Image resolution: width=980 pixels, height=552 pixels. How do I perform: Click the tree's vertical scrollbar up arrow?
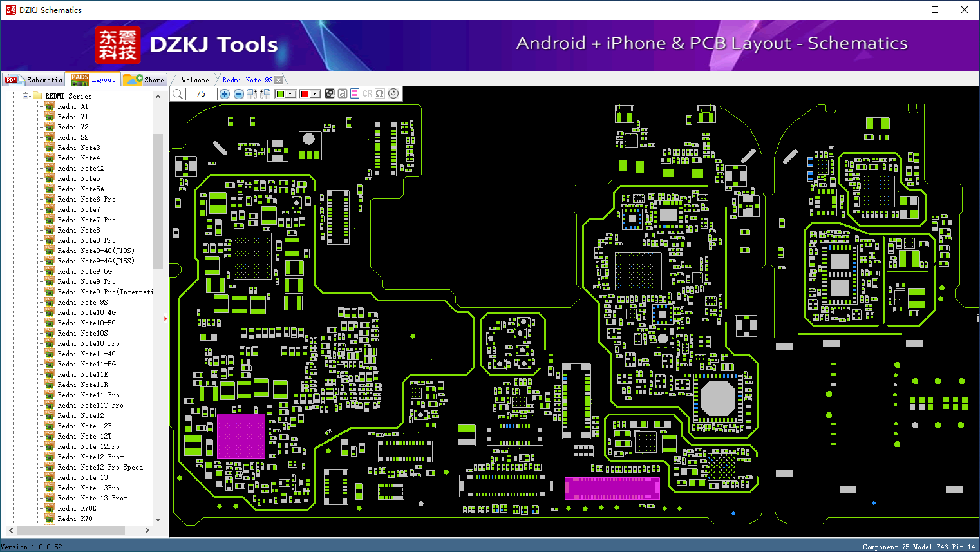(158, 97)
